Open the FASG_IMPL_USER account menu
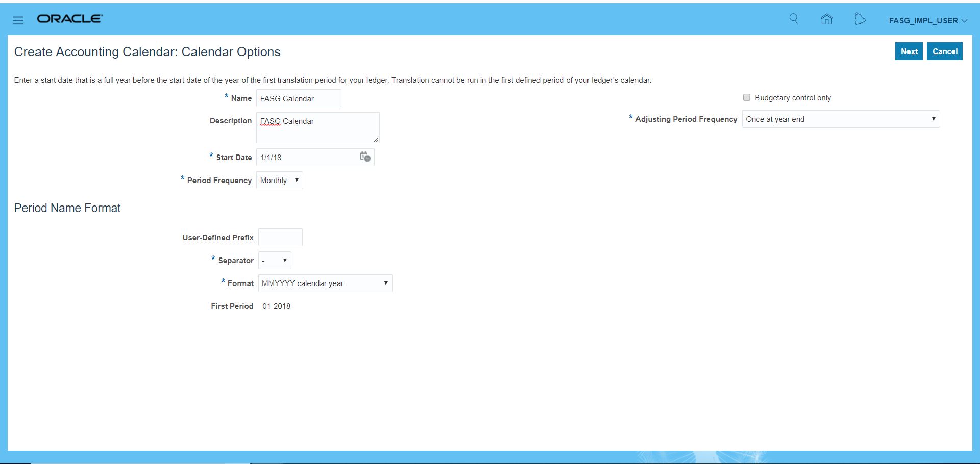Screen dimensions: 980x464 point(927,21)
